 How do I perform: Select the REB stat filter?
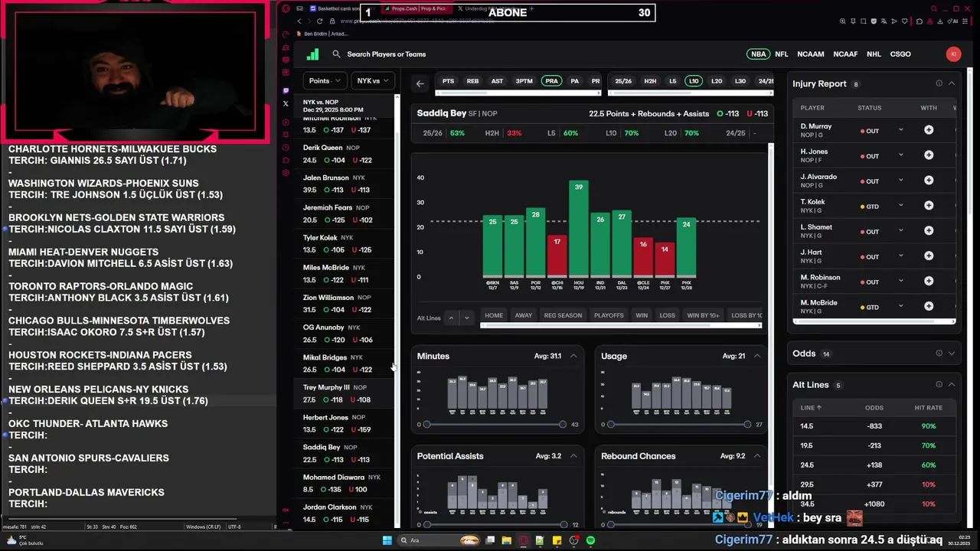(x=472, y=81)
